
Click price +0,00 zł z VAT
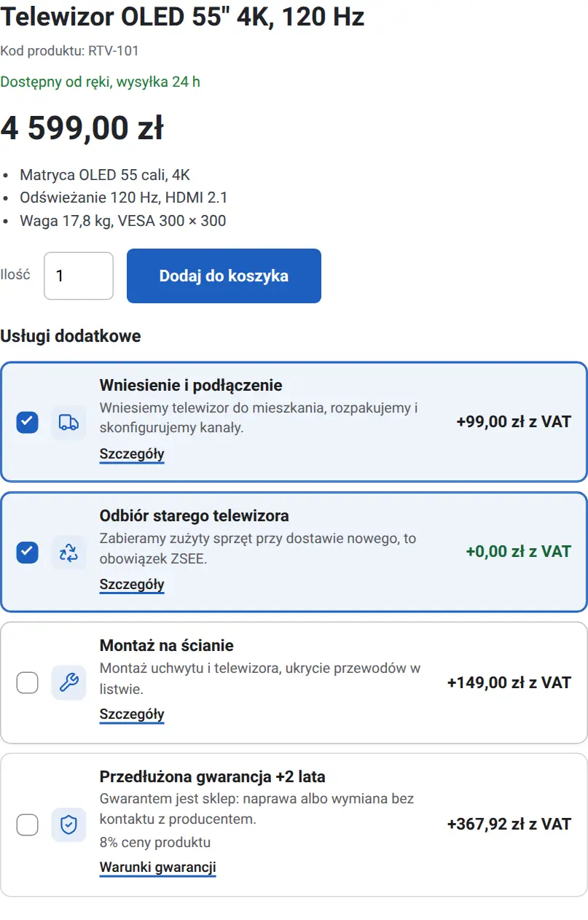pos(519,552)
